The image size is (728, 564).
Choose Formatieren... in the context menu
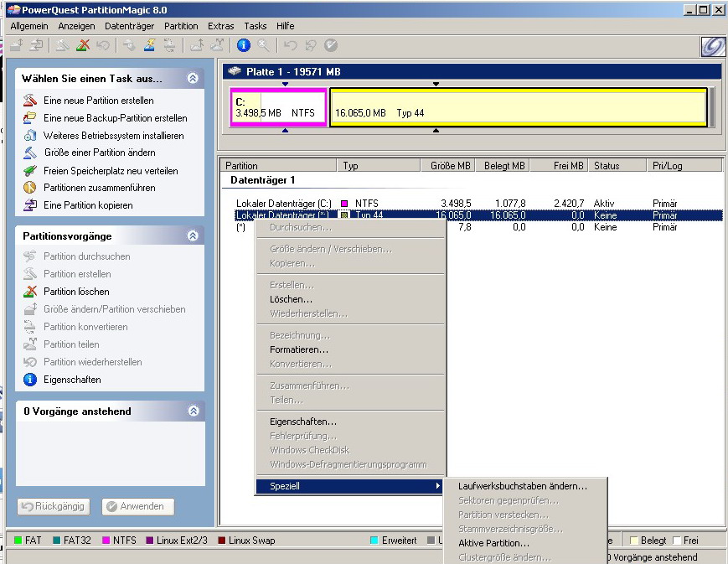350,349
